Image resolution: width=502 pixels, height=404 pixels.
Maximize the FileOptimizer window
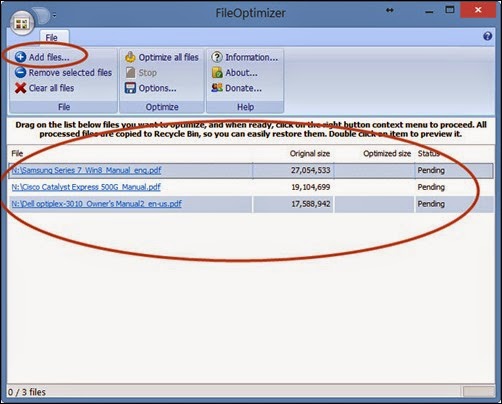click(x=450, y=10)
